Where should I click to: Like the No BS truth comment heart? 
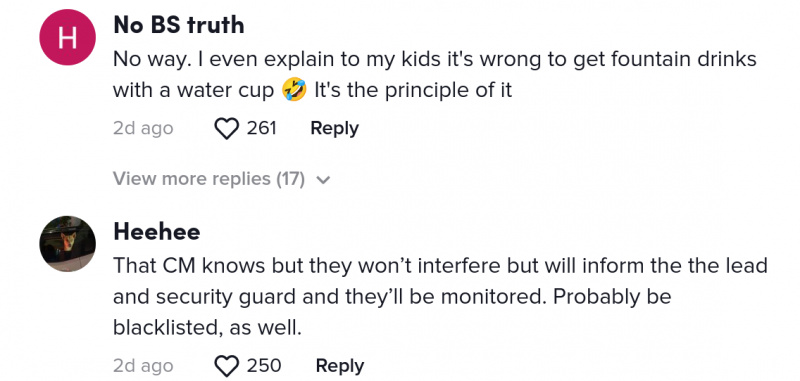pos(227,128)
